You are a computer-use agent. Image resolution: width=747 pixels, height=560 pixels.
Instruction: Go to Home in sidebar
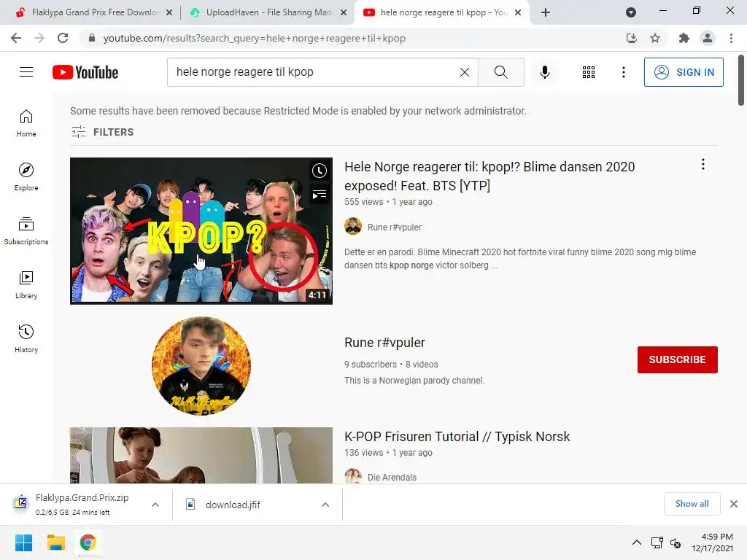tap(26, 123)
